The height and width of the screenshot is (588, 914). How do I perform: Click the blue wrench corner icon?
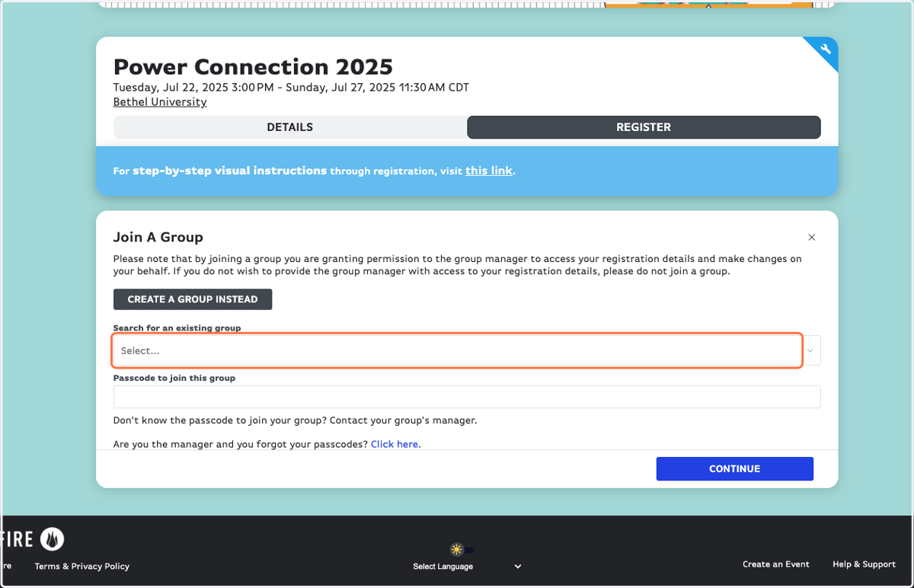[x=826, y=50]
